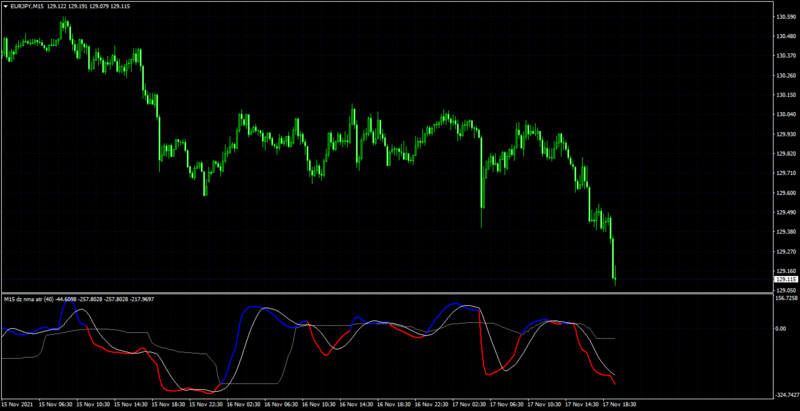Click the 156.7258 indicator scale maximum
The width and height of the screenshot is (800, 411).
point(787,297)
